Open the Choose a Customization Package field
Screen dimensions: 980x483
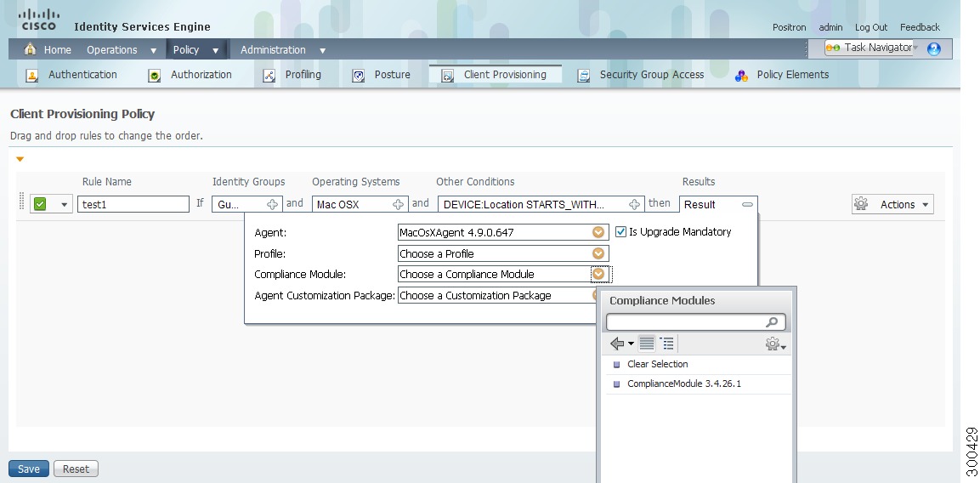(x=497, y=295)
